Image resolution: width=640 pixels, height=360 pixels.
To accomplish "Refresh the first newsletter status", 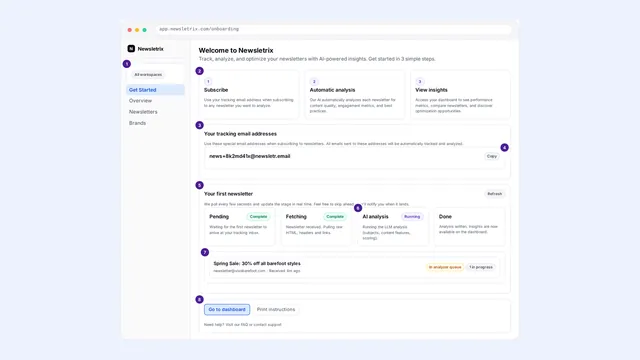I will [x=494, y=194].
